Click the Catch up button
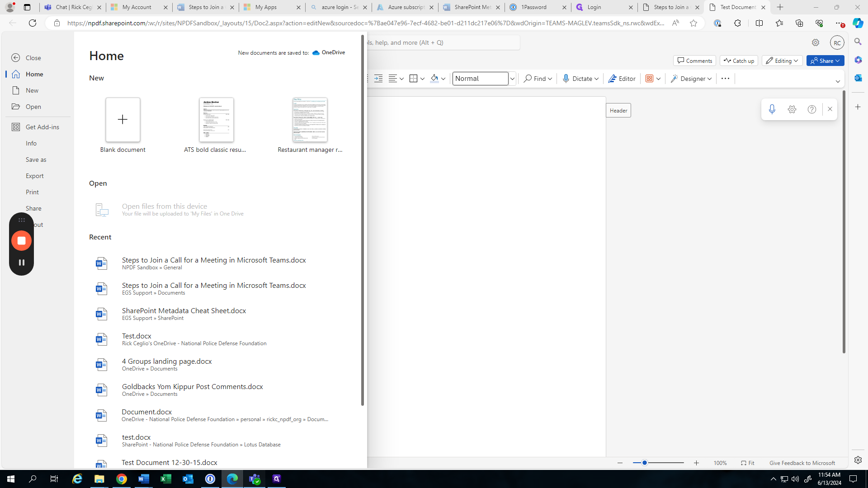The height and width of the screenshot is (488, 868). 739,61
